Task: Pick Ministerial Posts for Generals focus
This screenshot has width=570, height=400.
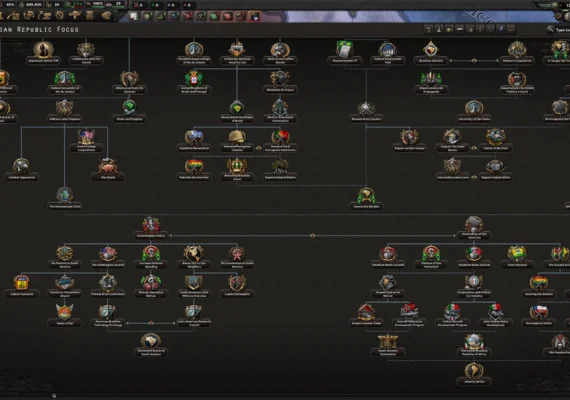Action: coord(129,82)
